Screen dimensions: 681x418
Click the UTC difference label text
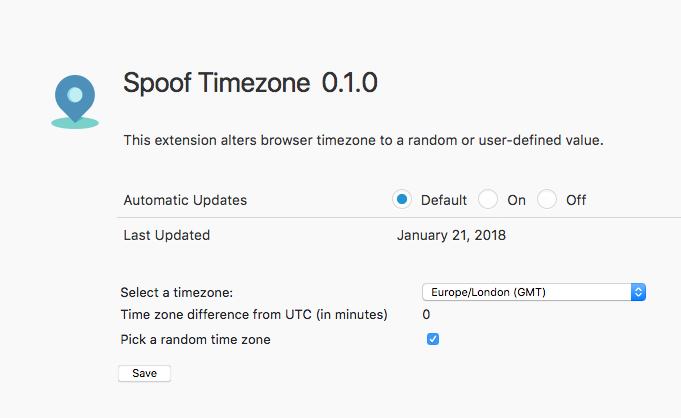pyautogui.click(x=254, y=315)
